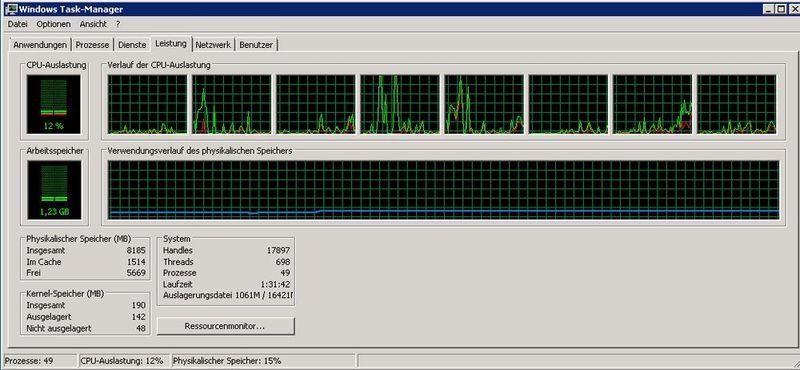
Task: Switch to the Benutzer tab
Action: coord(256,45)
